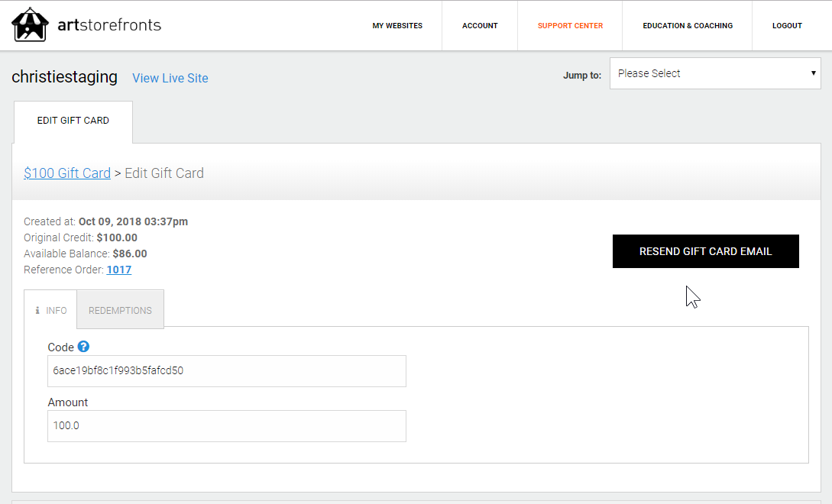Screen dimensions: 832x504
Task: Switch to the Redemptions tab
Action: [120, 311]
